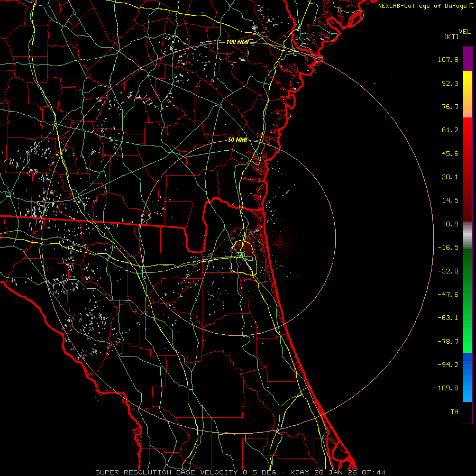The image size is (476, 476).
Task: Click the -78.7 legend value
Action: tap(448, 342)
